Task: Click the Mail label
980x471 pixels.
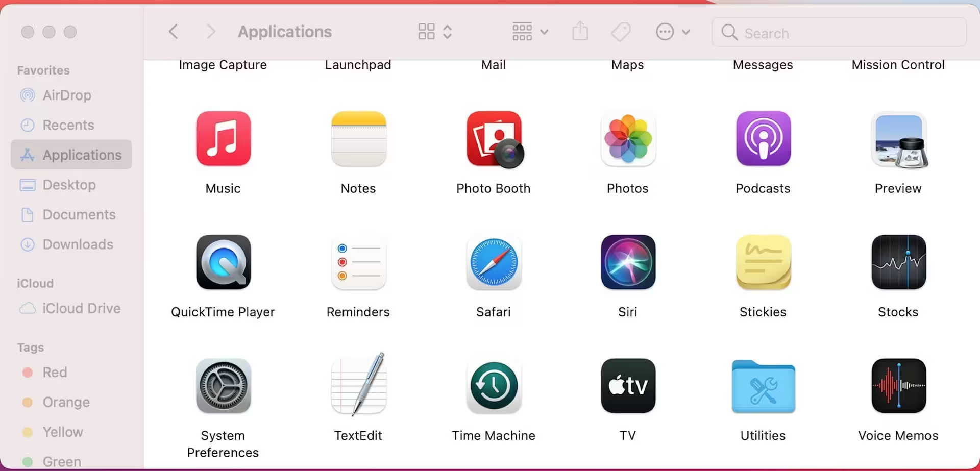Action: [494, 65]
